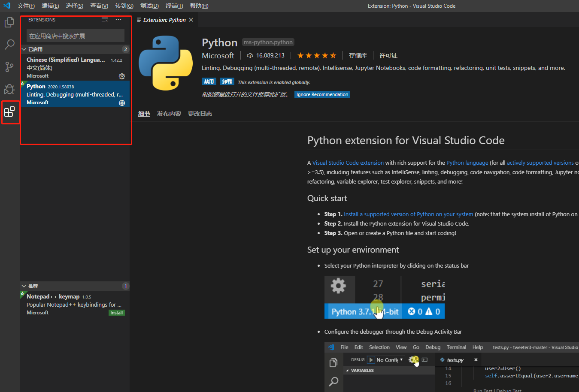Screen dimensions: 579x392
Task: Install the Notepad++ keymap extension
Action: pyautogui.click(x=117, y=313)
